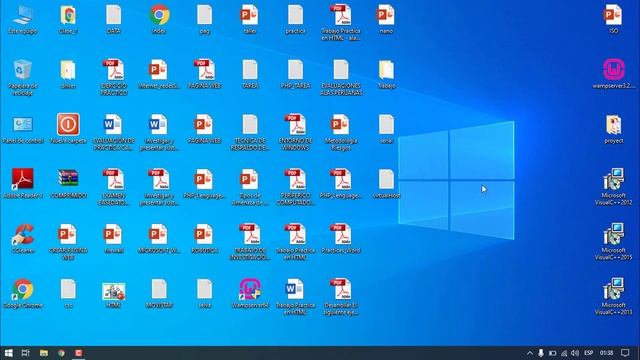This screenshot has height=360, width=640.
Task: Select the PHP_TAREA file icon
Action: point(295,74)
